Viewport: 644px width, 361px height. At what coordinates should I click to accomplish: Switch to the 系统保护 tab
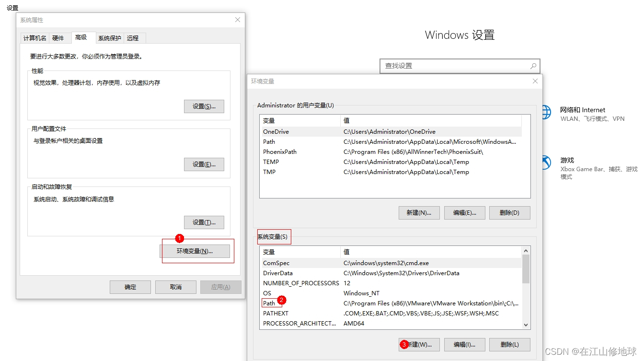point(109,38)
